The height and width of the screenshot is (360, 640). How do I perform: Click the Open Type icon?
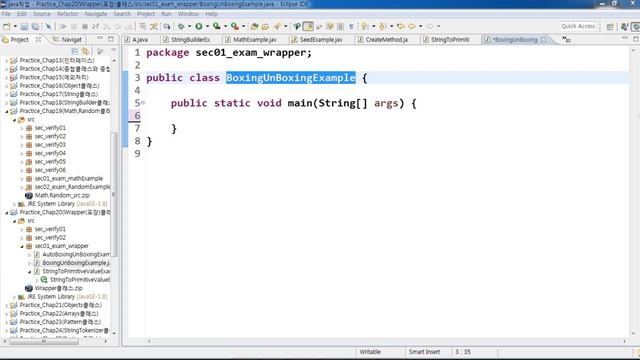pos(265,27)
